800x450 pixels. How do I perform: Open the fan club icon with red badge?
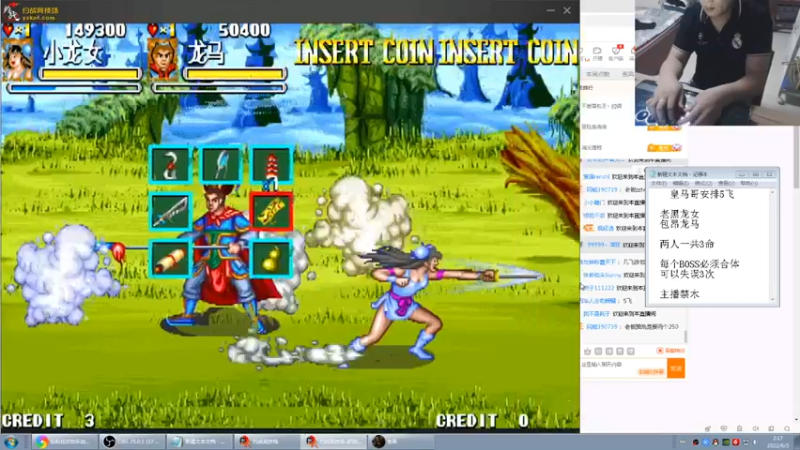(x=616, y=53)
